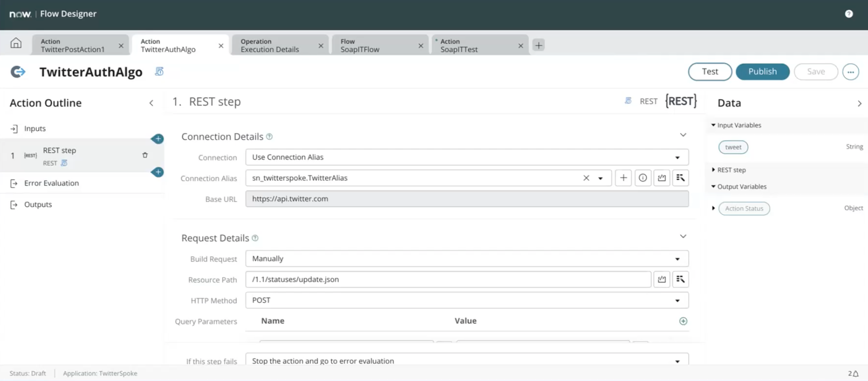Open the help menu icon

click(x=849, y=14)
